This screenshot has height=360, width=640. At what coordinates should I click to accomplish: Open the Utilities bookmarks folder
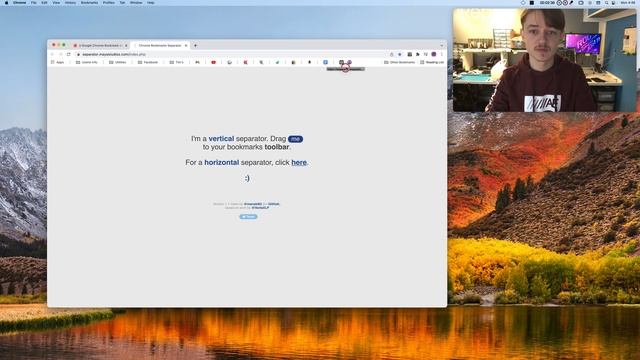(x=118, y=62)
